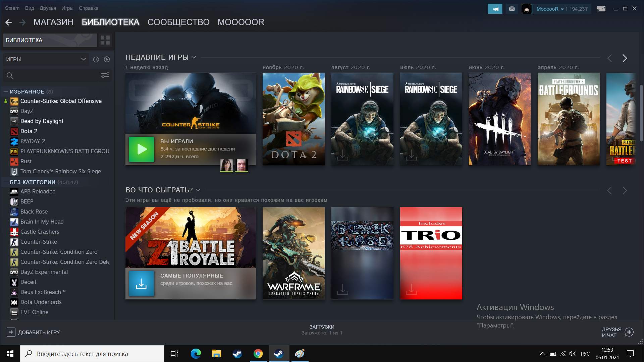Click the green play button for Counter-Strike
This screenshot has width=644, height=362.
pos(142,149)
